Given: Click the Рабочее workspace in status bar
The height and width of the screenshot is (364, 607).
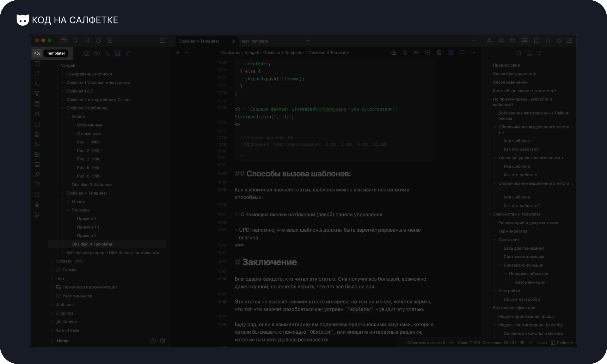Looking at the screenshot, I should (x=562, y=343).
